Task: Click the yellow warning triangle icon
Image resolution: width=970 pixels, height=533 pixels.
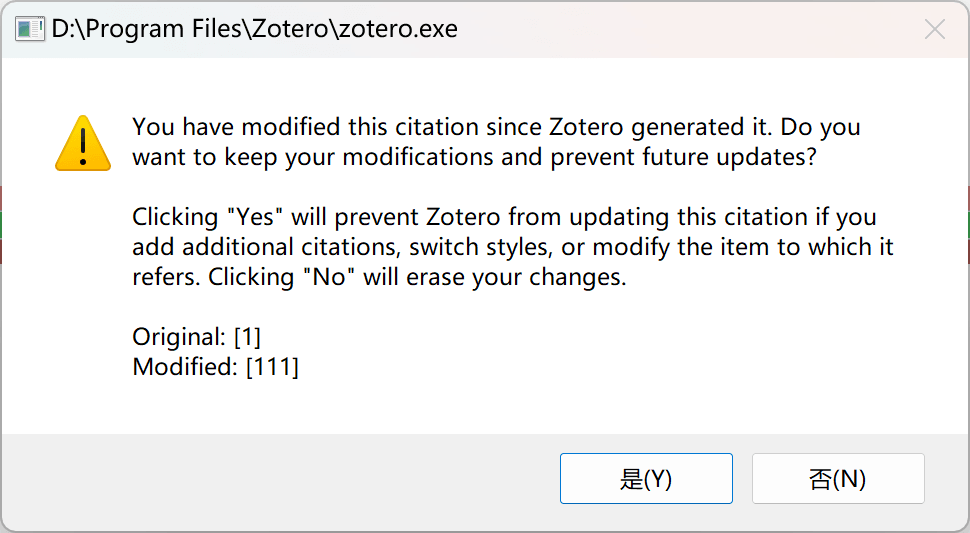Action: [82, 142]
